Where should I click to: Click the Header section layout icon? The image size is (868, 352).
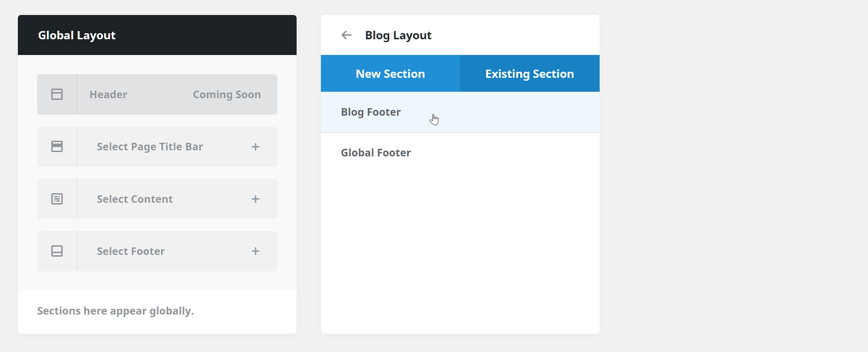pyautogui.click(x=57, y=94)
